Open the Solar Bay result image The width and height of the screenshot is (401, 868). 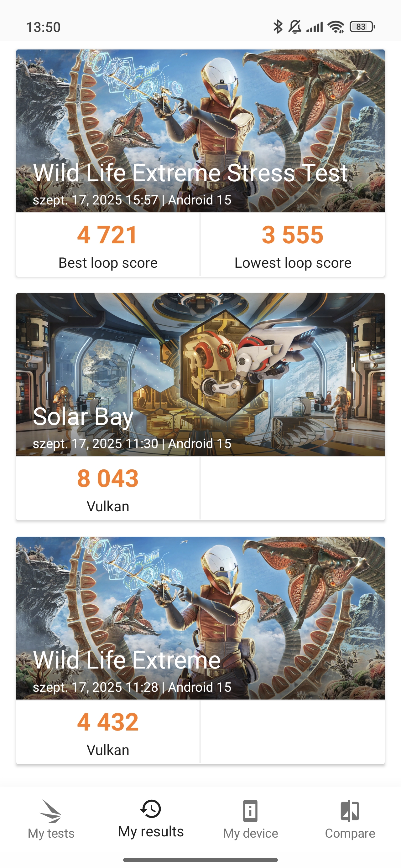click(x=200, y=374)
